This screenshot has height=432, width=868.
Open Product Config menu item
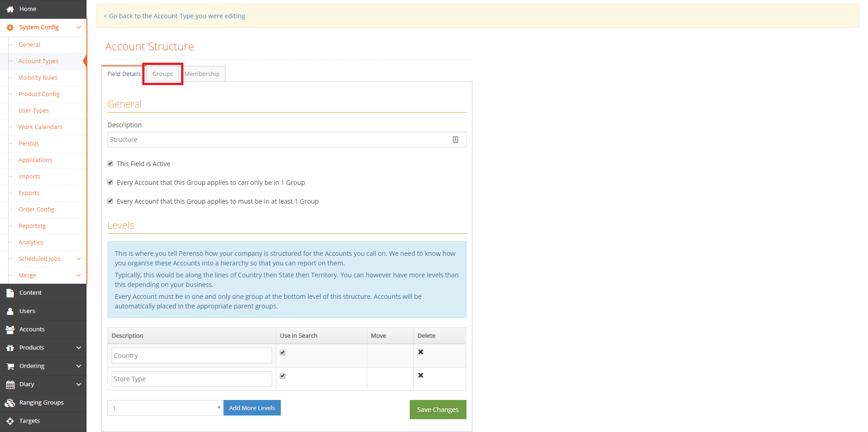pyautogui.click(x=39, y=94)
